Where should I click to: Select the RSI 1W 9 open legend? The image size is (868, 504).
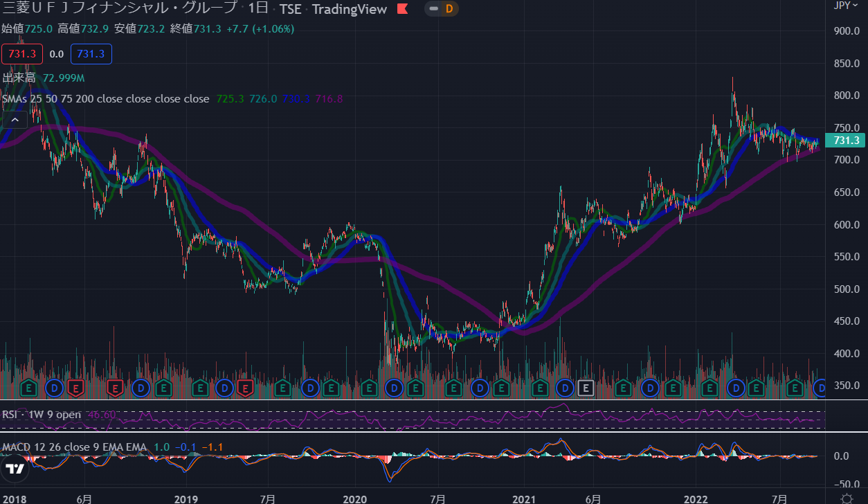(x=42, y=414)
